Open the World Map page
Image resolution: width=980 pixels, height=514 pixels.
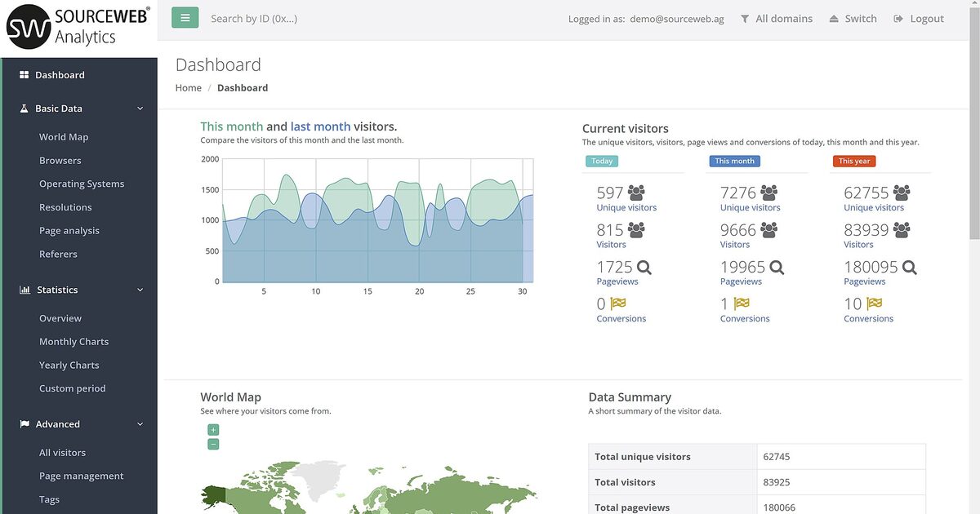pyautogui.click(x=64, y=137)
